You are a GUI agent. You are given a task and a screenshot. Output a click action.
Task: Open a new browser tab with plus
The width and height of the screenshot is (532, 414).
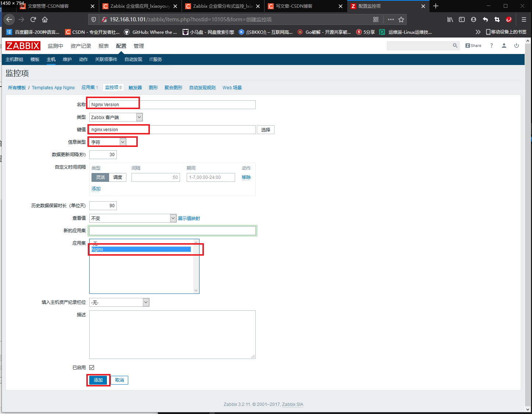point(436,6)
